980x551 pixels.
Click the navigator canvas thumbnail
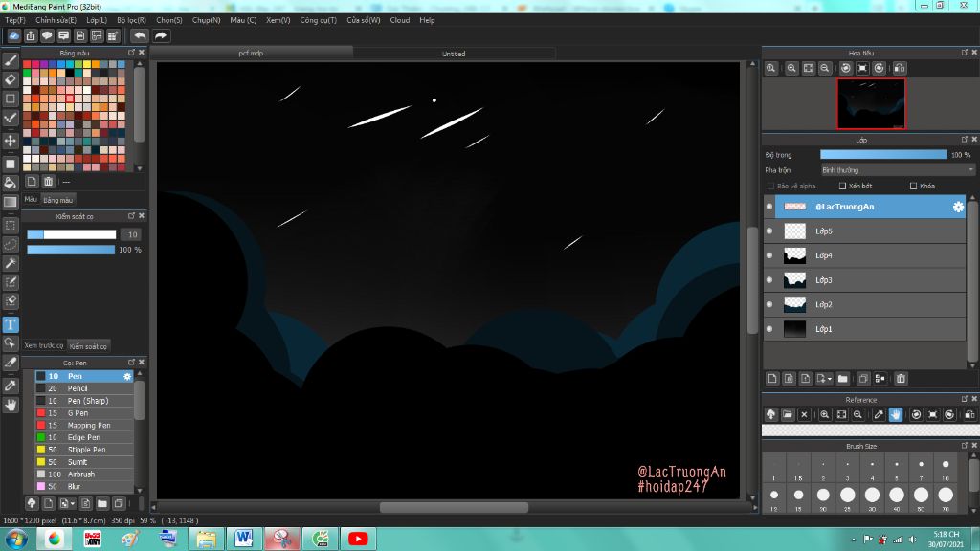pyautogui.click(x=871, y=103)
